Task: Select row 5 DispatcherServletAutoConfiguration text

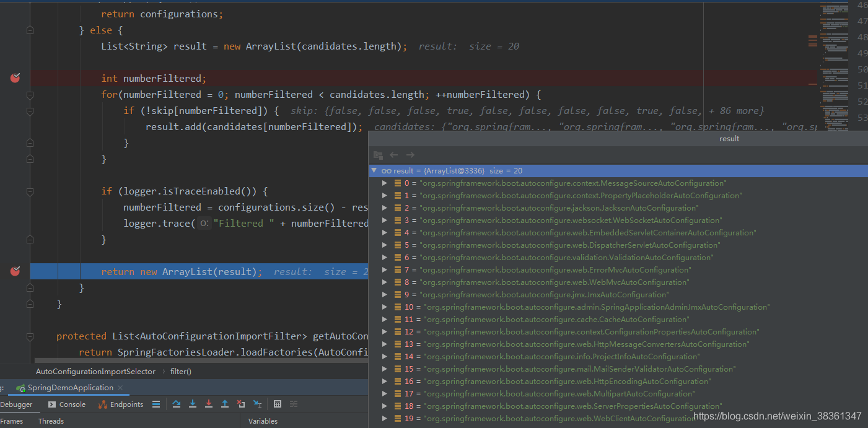Action: point(569,245)
